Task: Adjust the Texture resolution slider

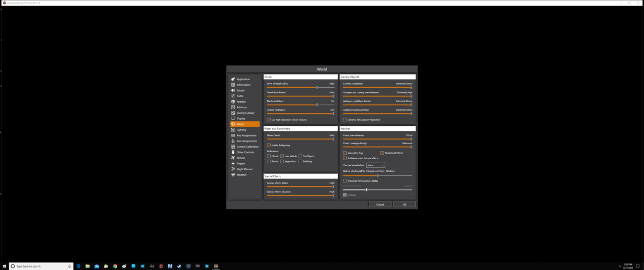Action: point(300,113)
